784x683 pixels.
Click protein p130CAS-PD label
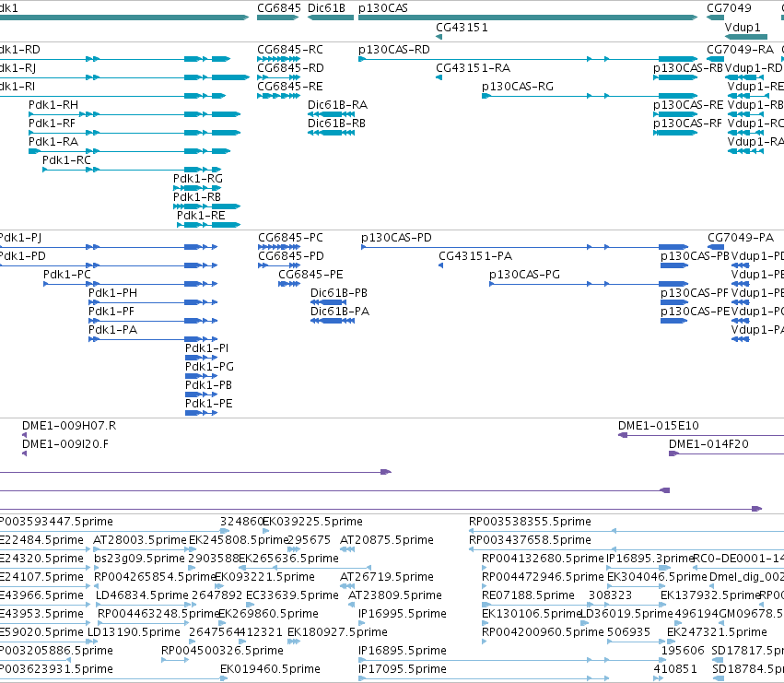click(396, 238)
